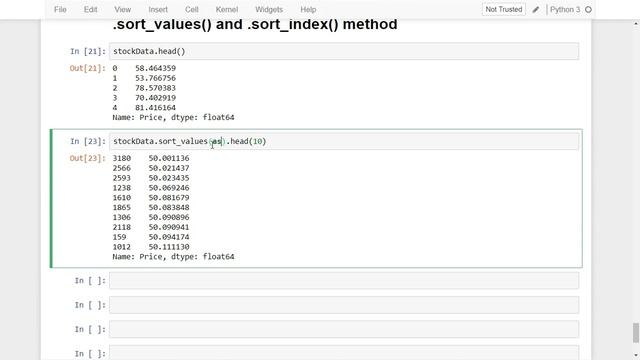Open the Kernel menu
This screenshot has width=640, height=360.
227,9
